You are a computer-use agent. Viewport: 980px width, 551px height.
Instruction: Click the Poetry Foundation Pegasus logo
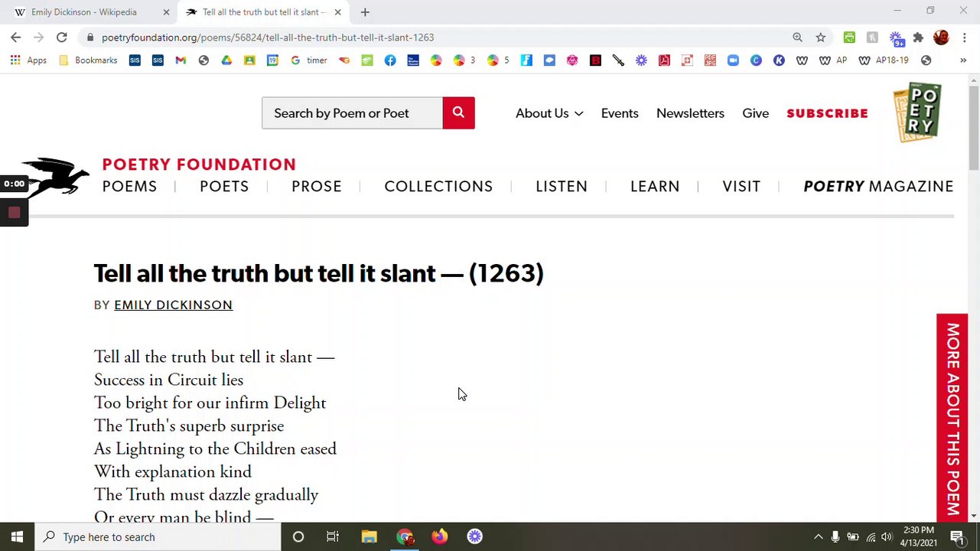click(x=57, y=178)
